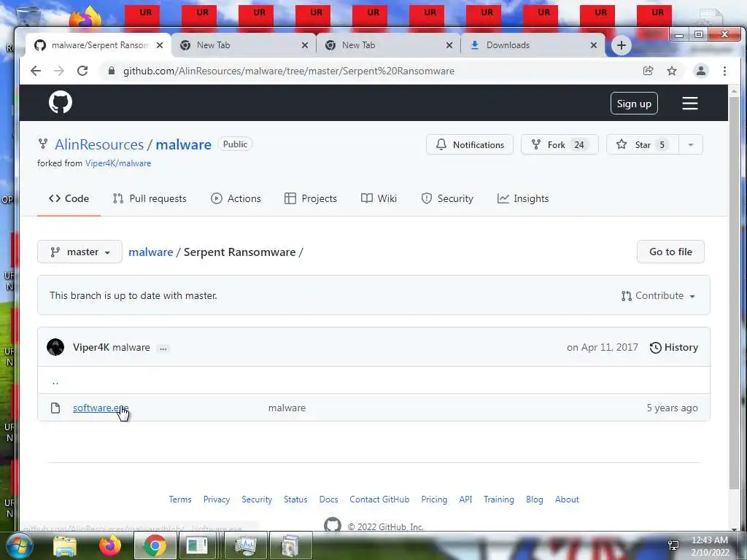Open the Wiki tab

(x=379, y=198)
